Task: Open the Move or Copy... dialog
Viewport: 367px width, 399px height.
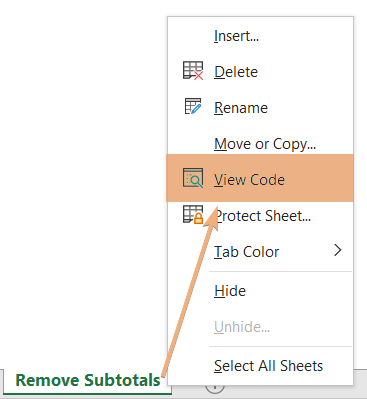Action: [x=265, y=144]
